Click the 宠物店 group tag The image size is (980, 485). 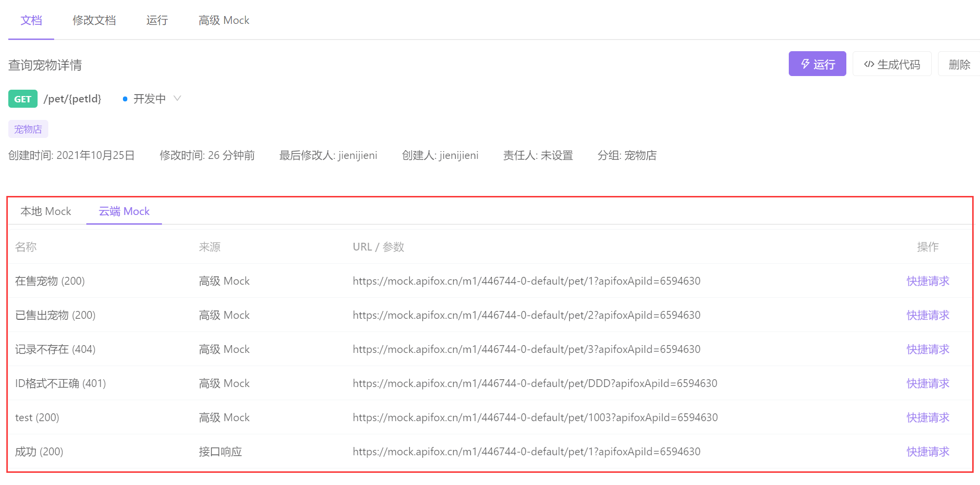click(27, 129)
